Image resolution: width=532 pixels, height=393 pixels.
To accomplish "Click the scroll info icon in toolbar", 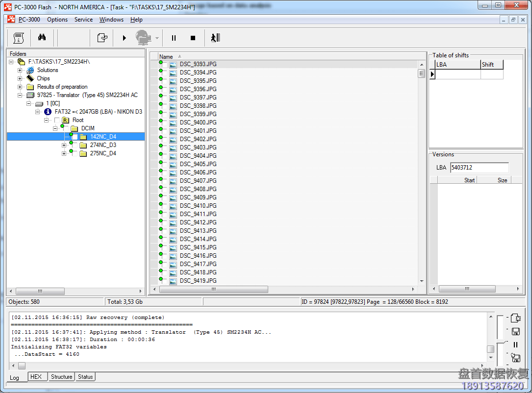I will point(19,38).
